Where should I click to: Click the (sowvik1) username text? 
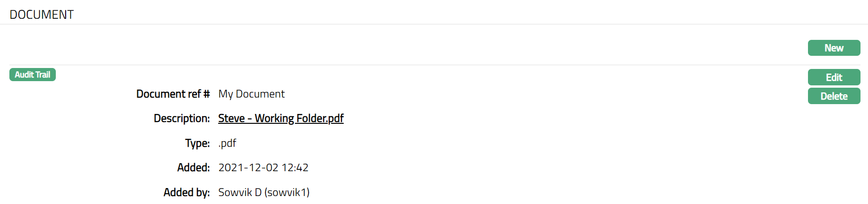tap(287, 192)
